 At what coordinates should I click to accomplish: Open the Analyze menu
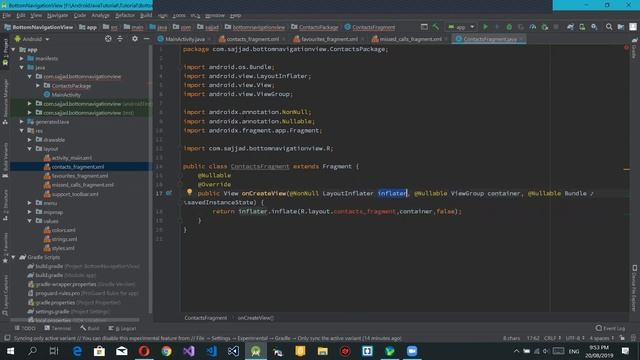pos(100,16)
